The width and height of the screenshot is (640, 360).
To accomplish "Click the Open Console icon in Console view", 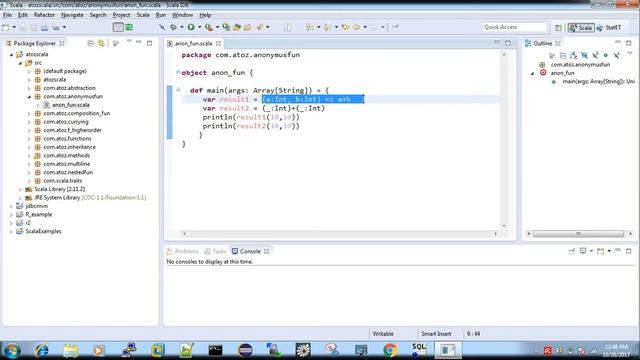I will pyautogui.click(x=600, y=251).
